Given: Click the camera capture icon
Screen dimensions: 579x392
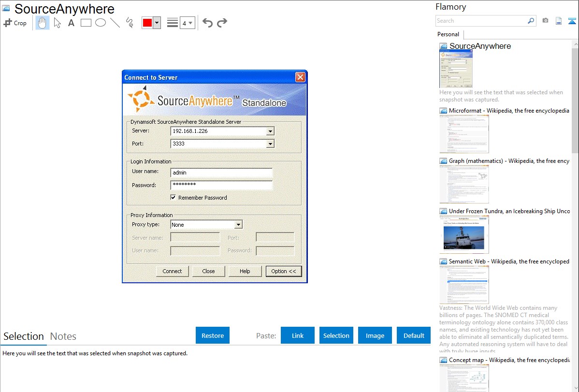Looking at the screenshot, I should click(x=545, y=21).
